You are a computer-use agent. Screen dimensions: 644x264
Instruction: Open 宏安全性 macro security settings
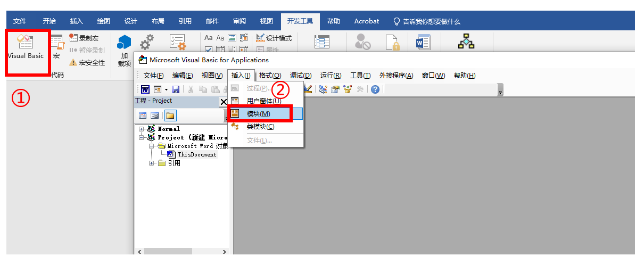point(87,62)
